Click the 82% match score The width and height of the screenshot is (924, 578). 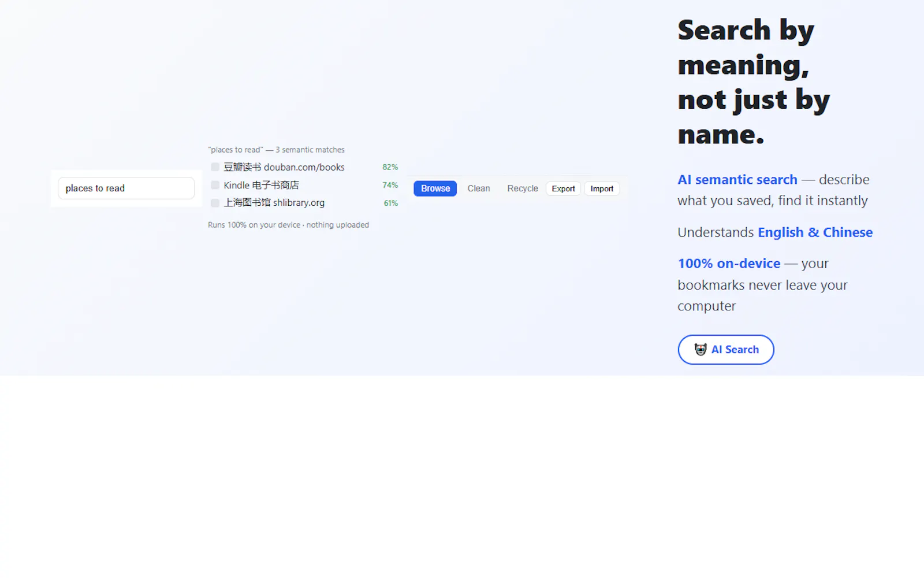coord(390,167)
